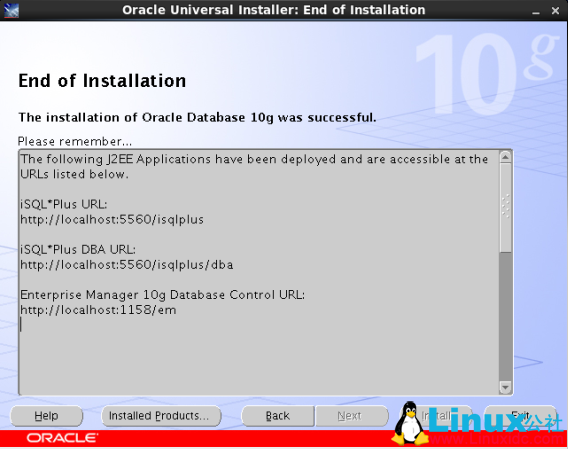Click the 'URLs listed below.' text line
The width and height of the screenshot is (568, 449).
[x=74, y=174]
